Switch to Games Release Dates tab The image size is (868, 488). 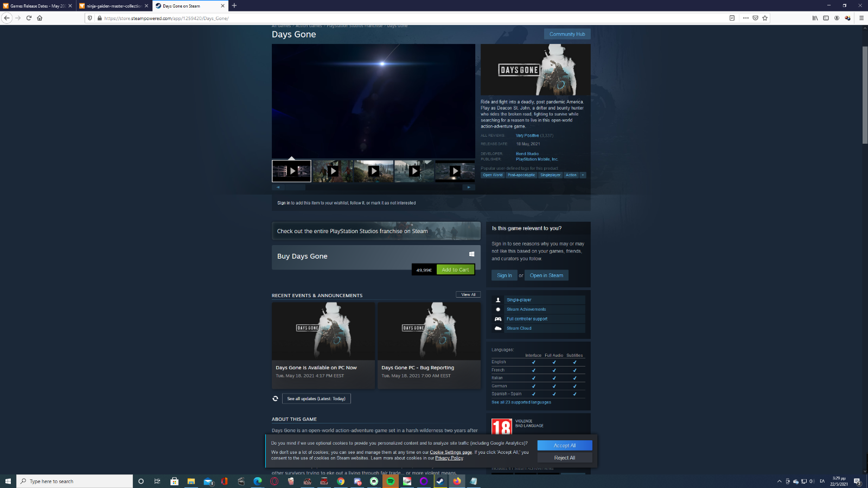point(37,6)
